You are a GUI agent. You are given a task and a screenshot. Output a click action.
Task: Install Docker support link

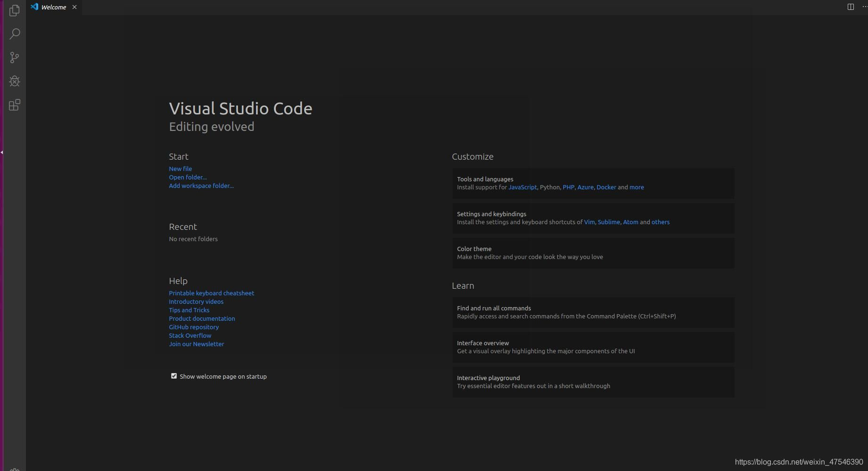click(x=606, y=187)
